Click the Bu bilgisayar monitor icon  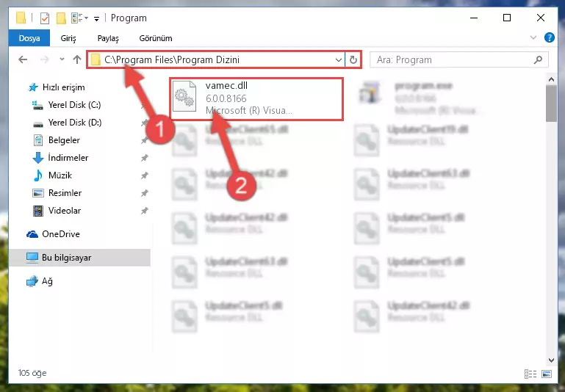(32, 258)
